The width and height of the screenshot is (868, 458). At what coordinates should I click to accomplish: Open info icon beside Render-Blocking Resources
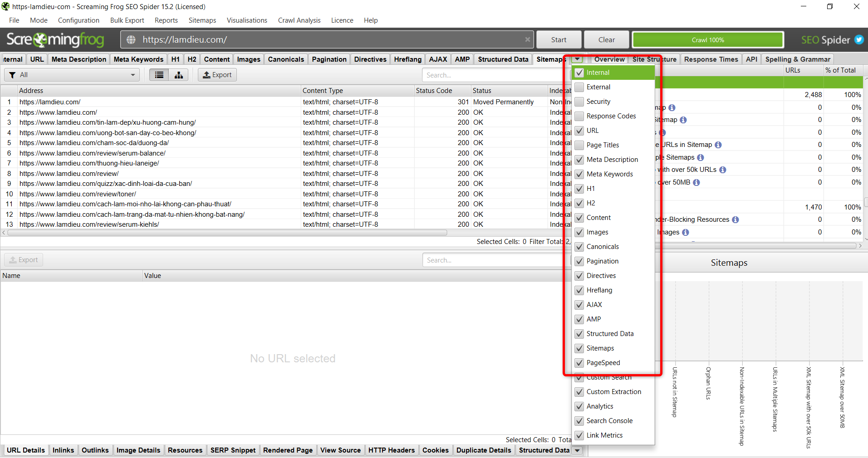click(736, 219)
